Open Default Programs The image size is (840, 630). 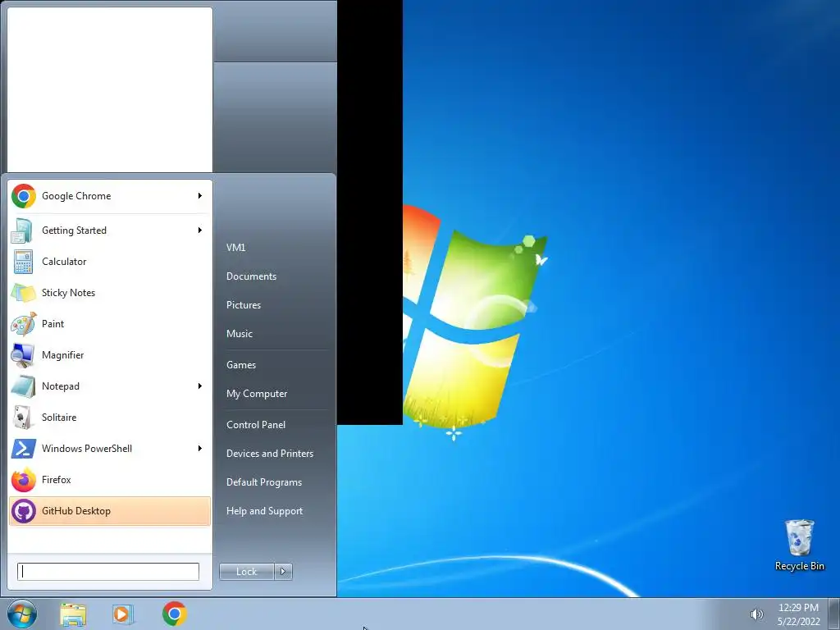click(x=264, y=482)
